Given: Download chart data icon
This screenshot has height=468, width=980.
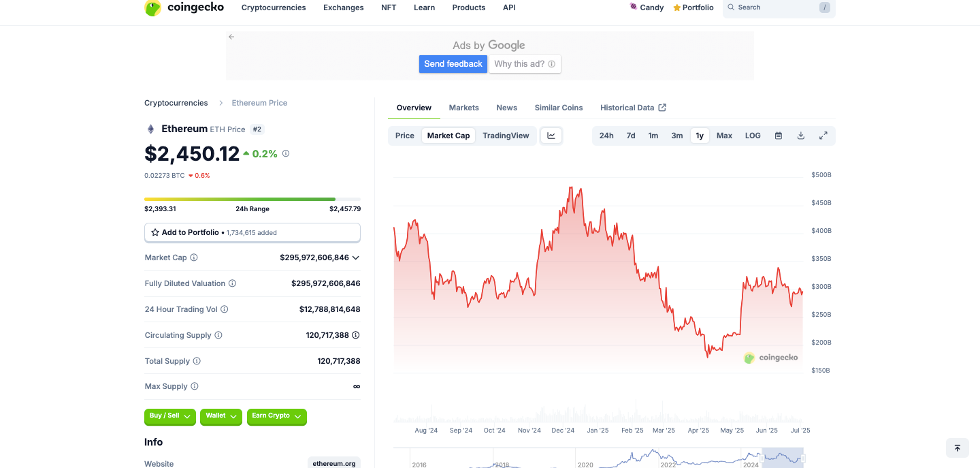Looking at the screenshot, I should tap(801, 136).
